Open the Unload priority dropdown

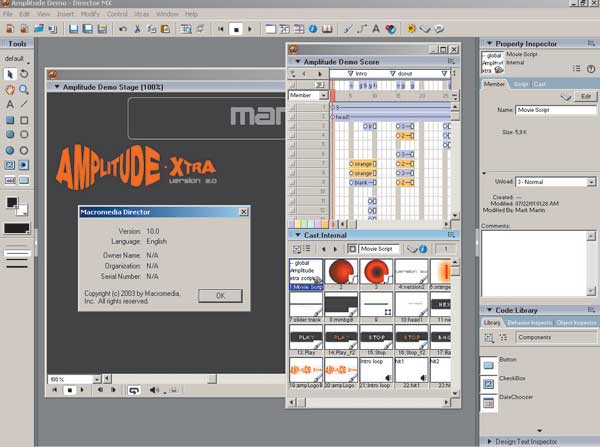coord(592,182)
